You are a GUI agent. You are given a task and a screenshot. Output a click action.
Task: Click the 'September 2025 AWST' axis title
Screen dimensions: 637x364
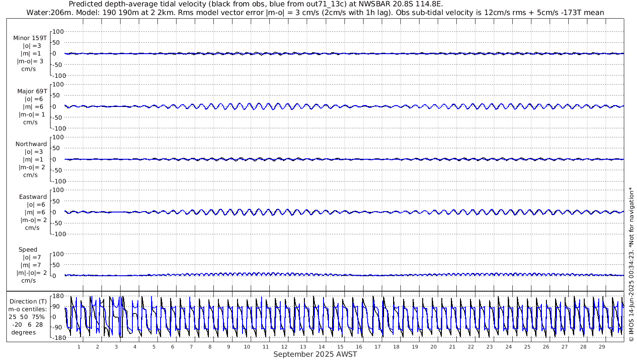[315, 354]
